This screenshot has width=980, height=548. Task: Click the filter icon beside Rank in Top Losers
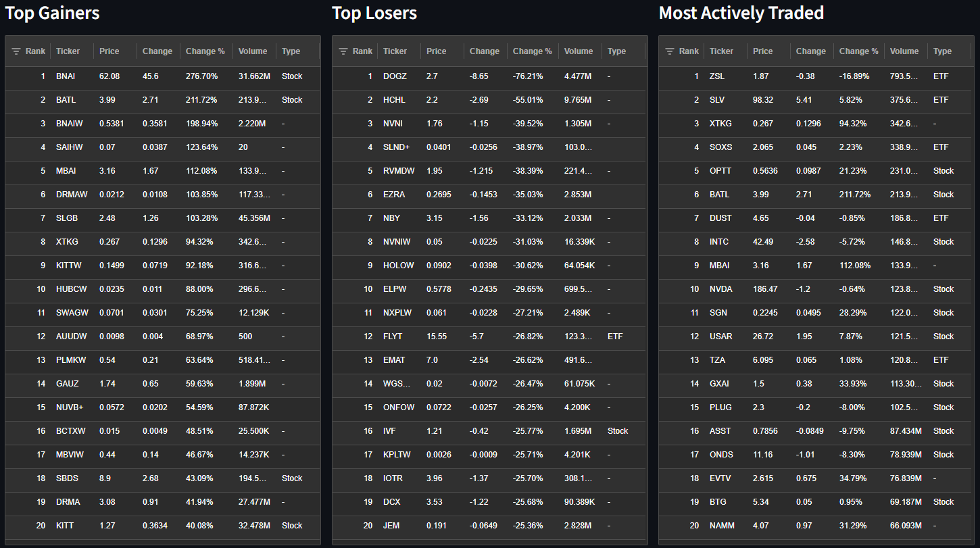coord(343,51)
